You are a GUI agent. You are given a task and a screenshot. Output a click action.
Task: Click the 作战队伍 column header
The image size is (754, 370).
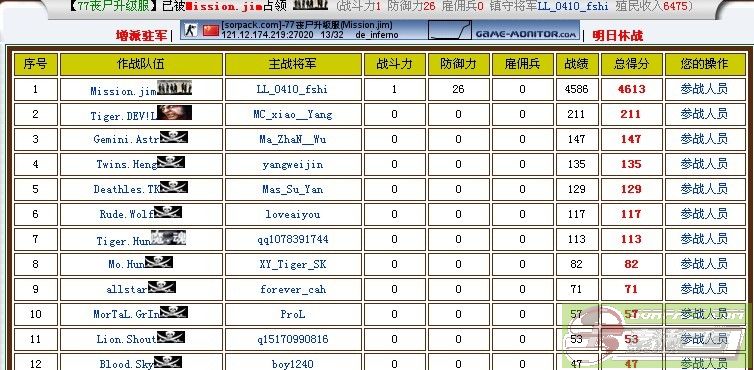(141, 64)
